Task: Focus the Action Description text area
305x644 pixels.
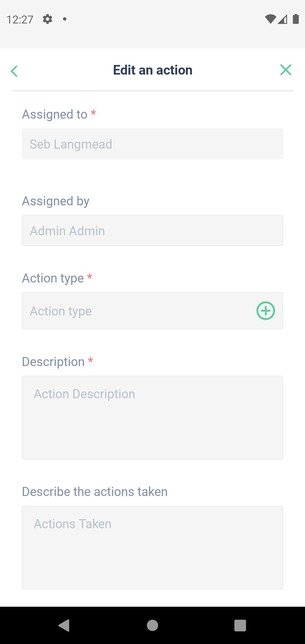Action: (x=152, y=417)
